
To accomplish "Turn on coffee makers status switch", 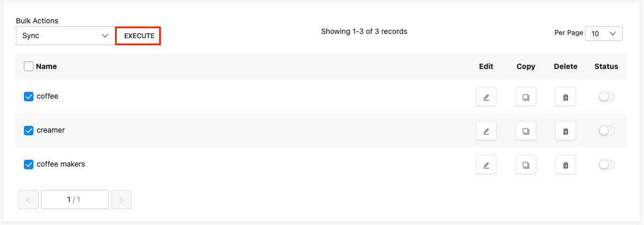I will pos(606,165).
